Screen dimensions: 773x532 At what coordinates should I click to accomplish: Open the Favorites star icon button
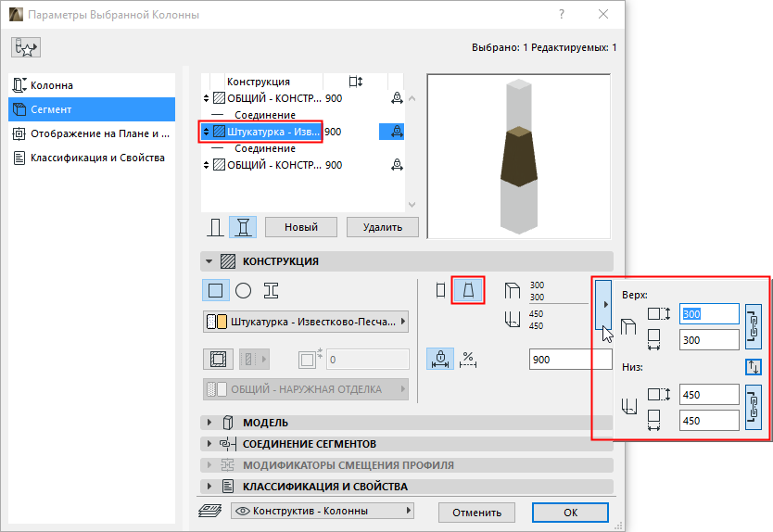[x=26, y=48]
